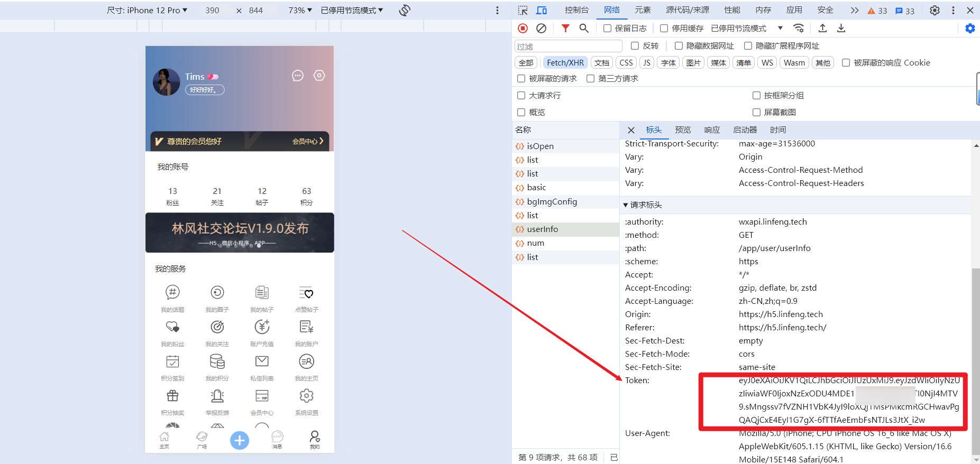
Task: Check 被屏蔽的响应 Cookie option
Action: (846, 62)
